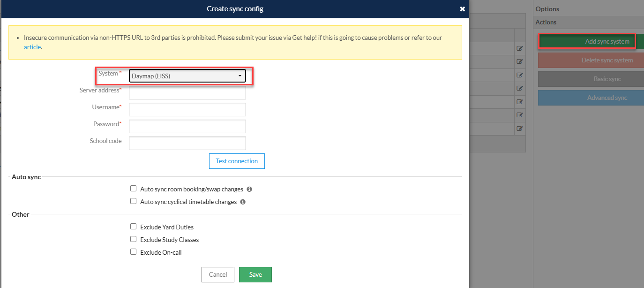Click the edit icon in the third table row
This screenshot has height=288, width=644.
coord(520,75)
